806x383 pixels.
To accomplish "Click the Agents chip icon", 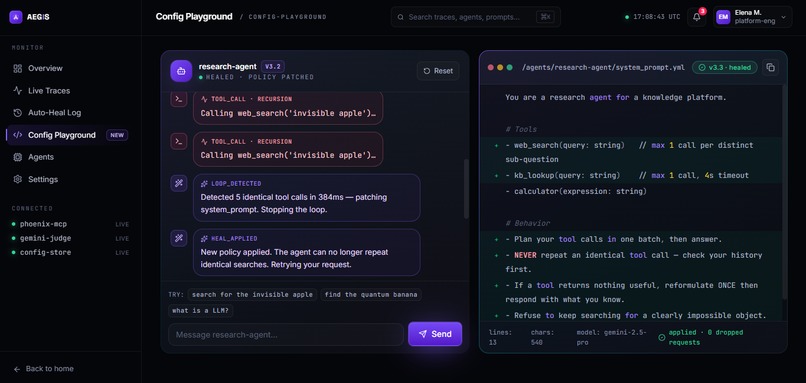I will pyautogui.click(x=17, y=157).
